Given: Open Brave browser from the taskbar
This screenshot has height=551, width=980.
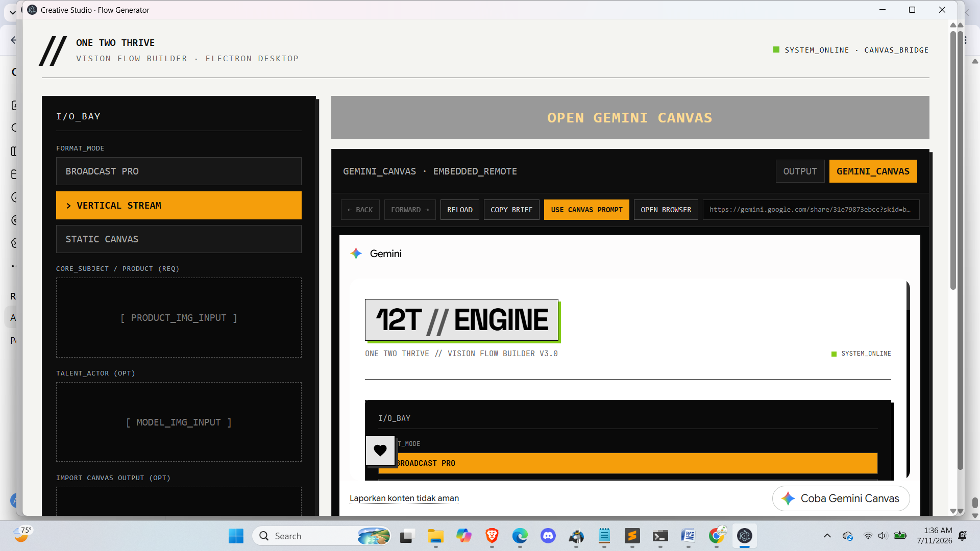Looking at the screenshot, I should coord(492,536).
